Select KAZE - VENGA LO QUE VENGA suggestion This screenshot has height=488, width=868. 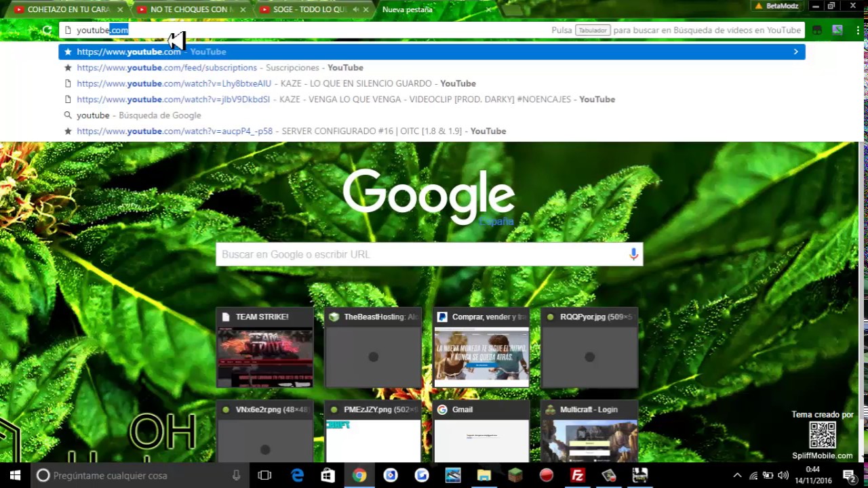[431, 99]
